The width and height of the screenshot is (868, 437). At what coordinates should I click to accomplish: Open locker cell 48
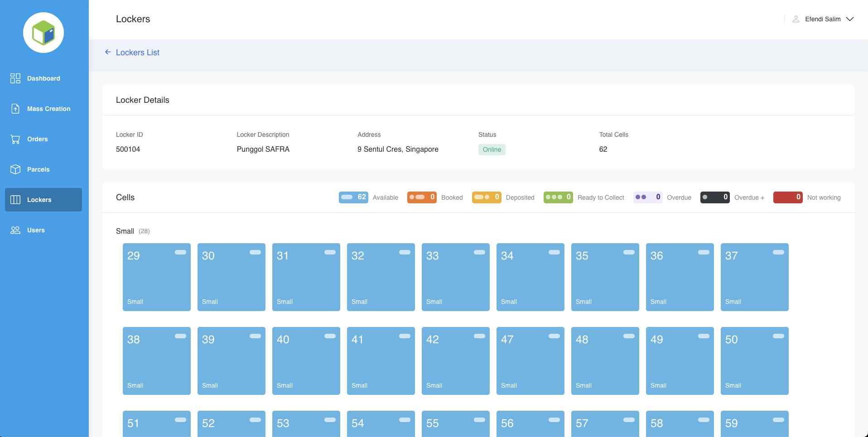coord(605,361)
